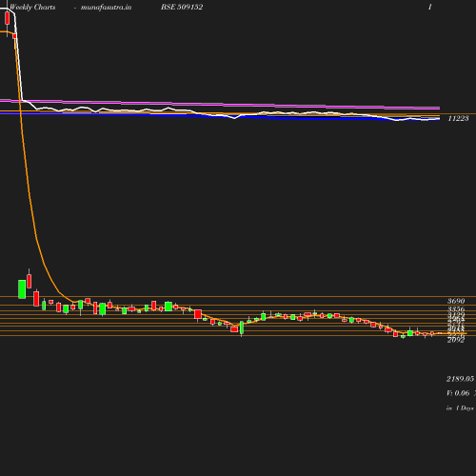Click the "munafasutra.in" site label

click(x=106, y=7)
